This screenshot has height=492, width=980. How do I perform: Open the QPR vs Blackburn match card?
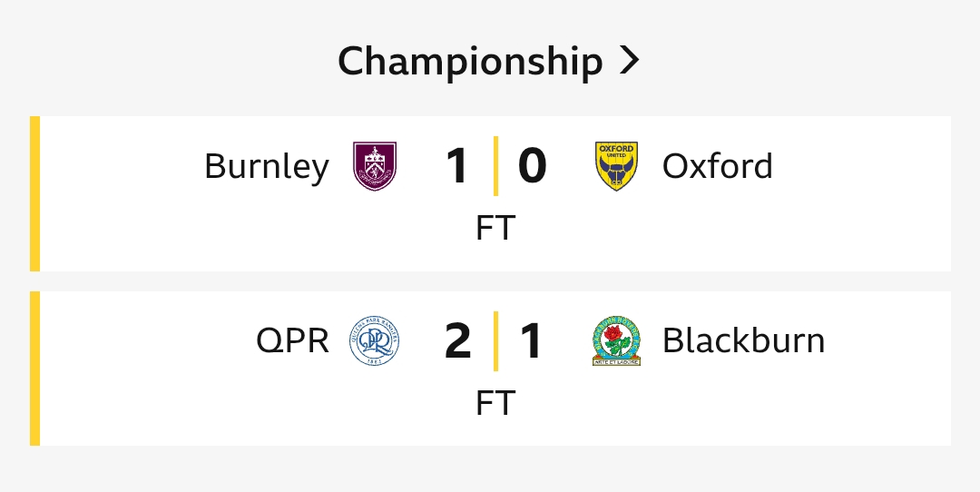[491, 369]
